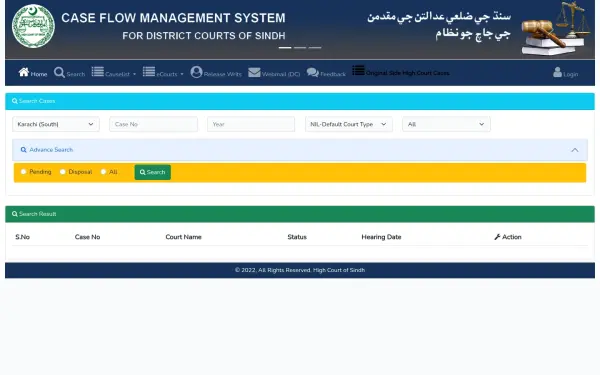Click into the Year field
600x375 pixels.
[251, 124]
